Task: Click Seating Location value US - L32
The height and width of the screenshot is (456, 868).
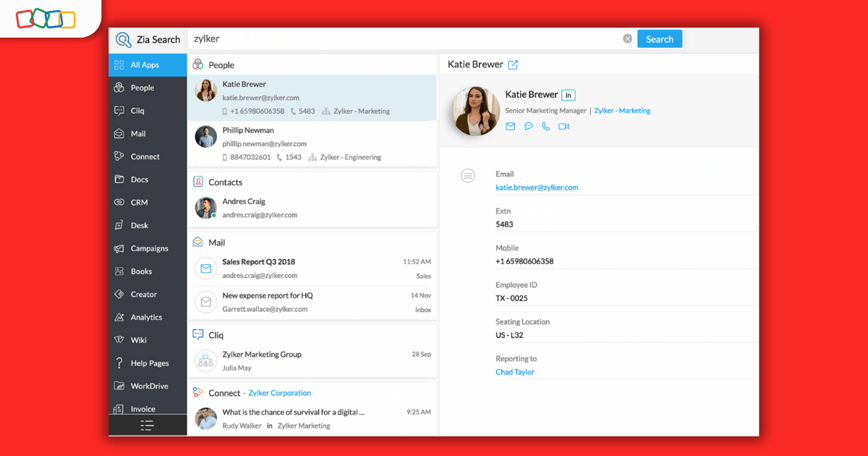Action: click(x=509, y=335)
